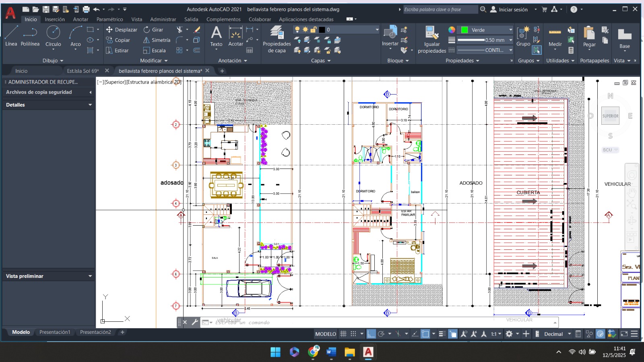Open File Explorer from the taskbar
Image resolution: width=644 pixels, height=362 pixels.
(x=350, y=352)
